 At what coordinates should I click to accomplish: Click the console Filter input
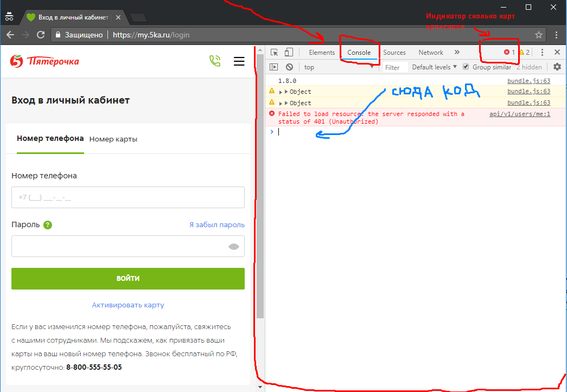[395, 67]
